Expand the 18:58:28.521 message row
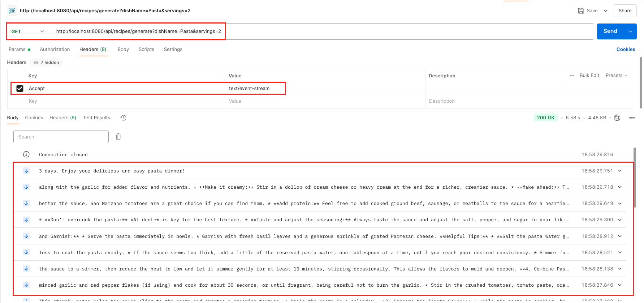The width and height of the screenshot is (644, 303). [x=620, y=252]
